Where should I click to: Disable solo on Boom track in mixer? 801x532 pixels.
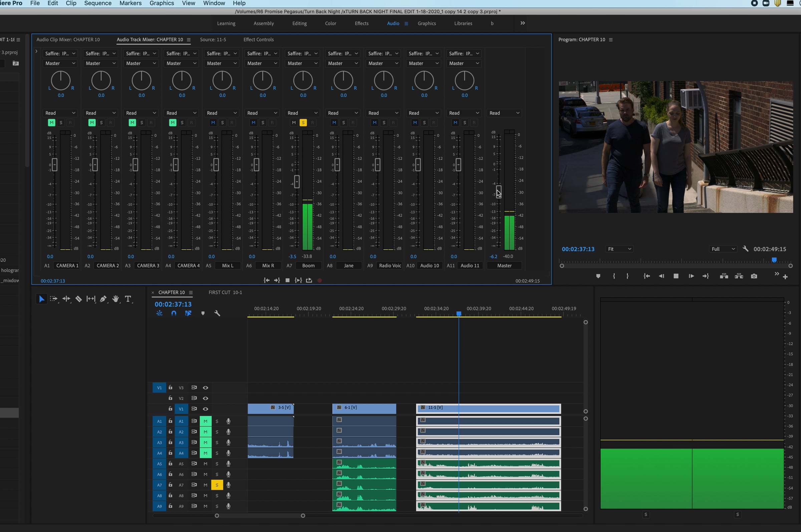tap(303, 122)
